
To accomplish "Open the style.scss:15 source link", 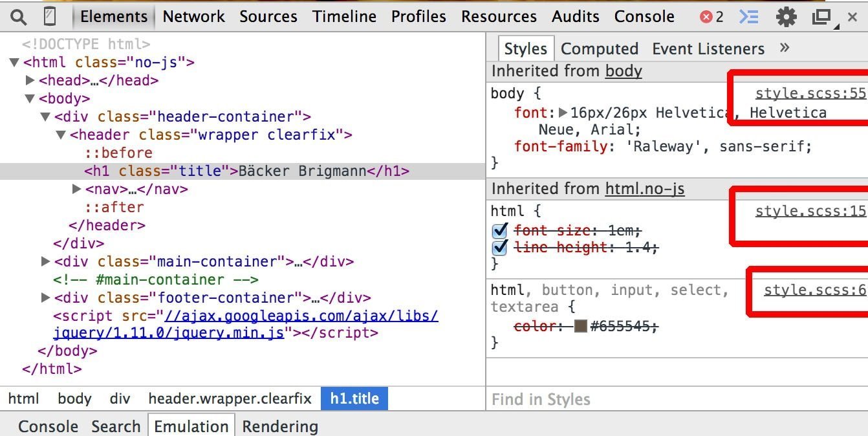I will 810,212.
